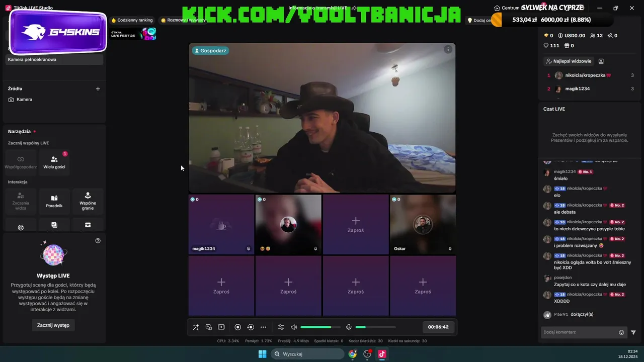The image size is (644, 362).
Task: Click the add scene frame icon in control bar
Action: (x=221, y=327)
